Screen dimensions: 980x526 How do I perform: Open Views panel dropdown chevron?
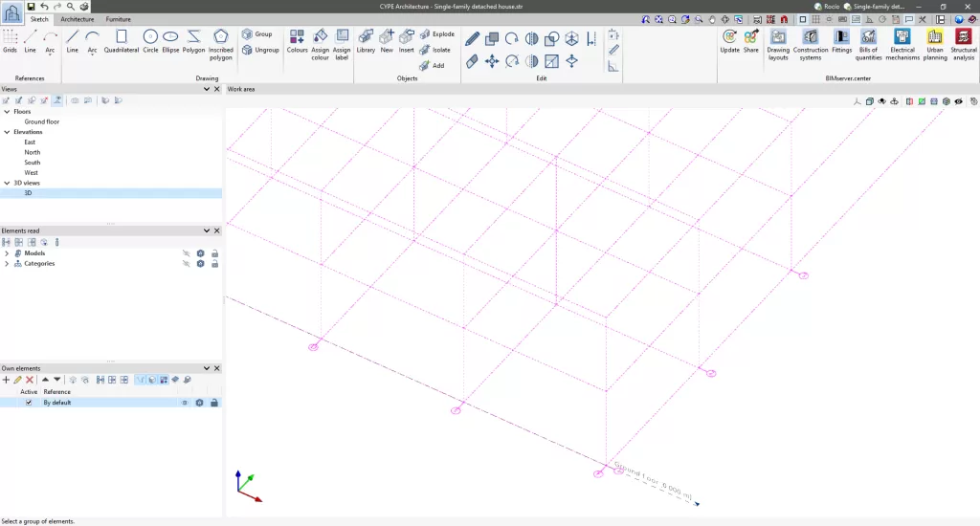point(207,89)
